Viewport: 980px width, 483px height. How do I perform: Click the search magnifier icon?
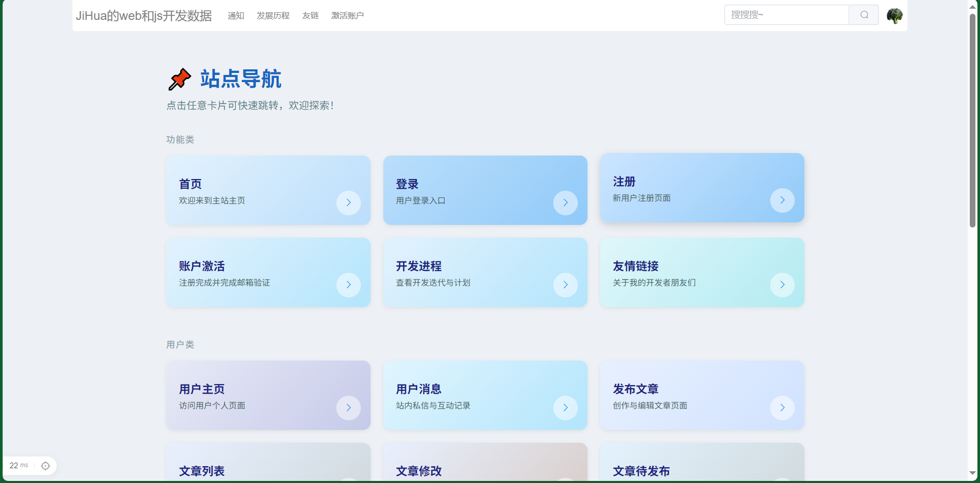pyautogui.click(x=864, y=15)
